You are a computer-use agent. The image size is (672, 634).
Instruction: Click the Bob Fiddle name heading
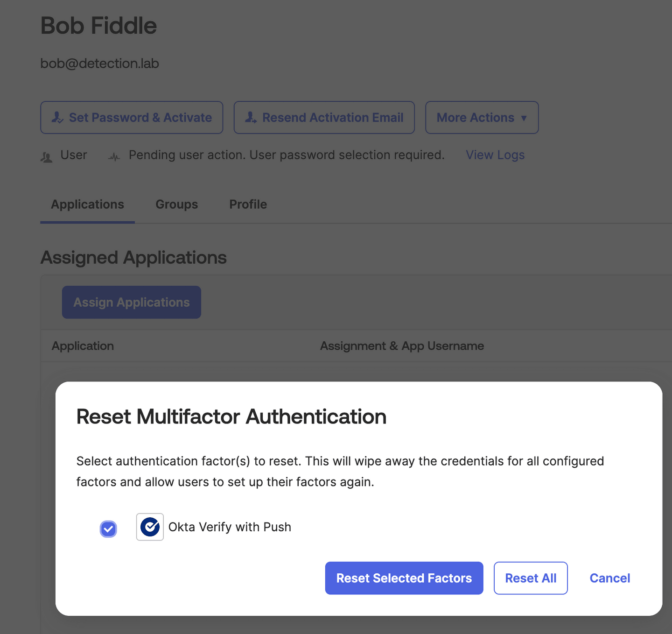pos(98,26)
